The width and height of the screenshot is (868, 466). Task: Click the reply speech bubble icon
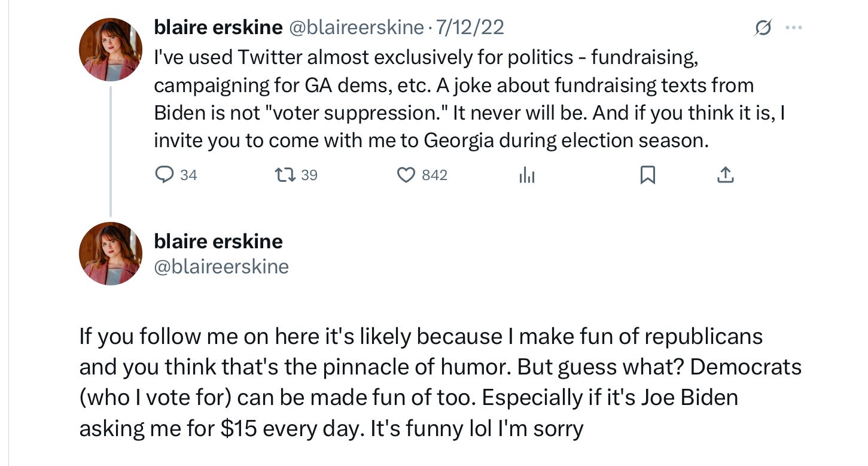click(164, 175)
